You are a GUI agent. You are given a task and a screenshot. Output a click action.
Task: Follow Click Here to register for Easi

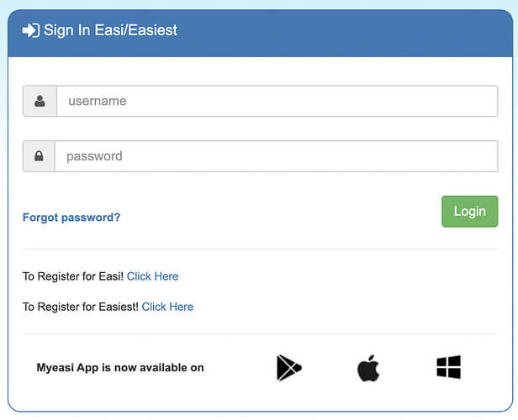(x=153, y=276)
